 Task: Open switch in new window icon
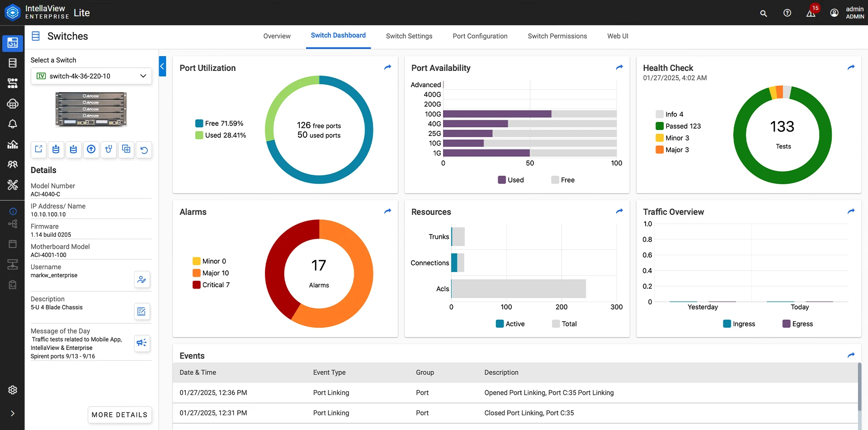38,150
